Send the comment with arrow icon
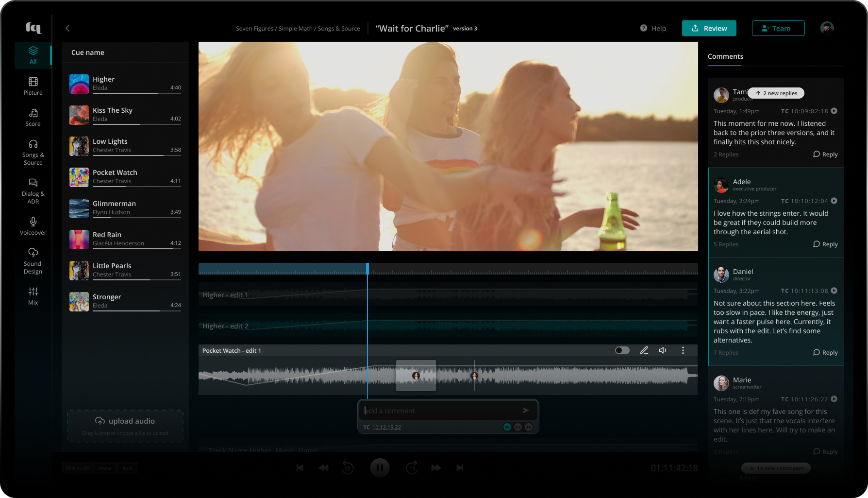 point(526,411)
